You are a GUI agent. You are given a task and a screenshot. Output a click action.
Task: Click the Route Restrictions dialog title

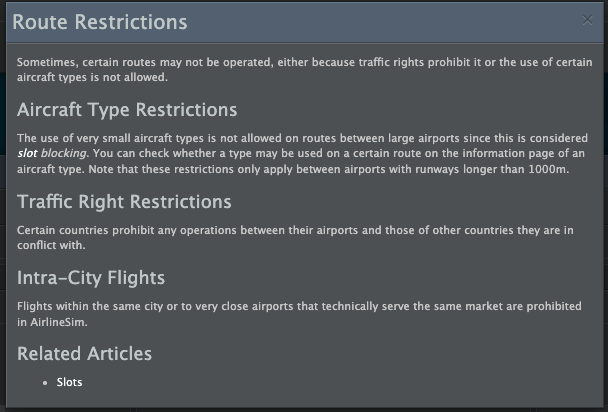[99, 21]
